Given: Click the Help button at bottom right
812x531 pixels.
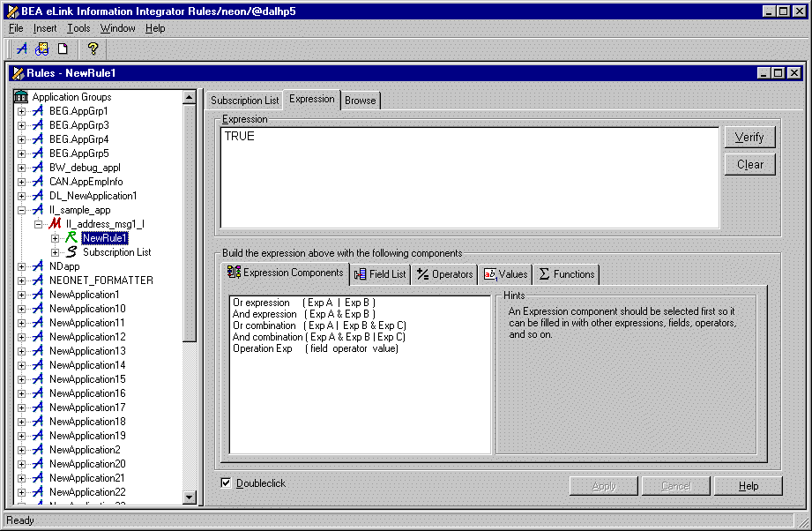Looking at the screenshot, I should click(x=749, y=486).
